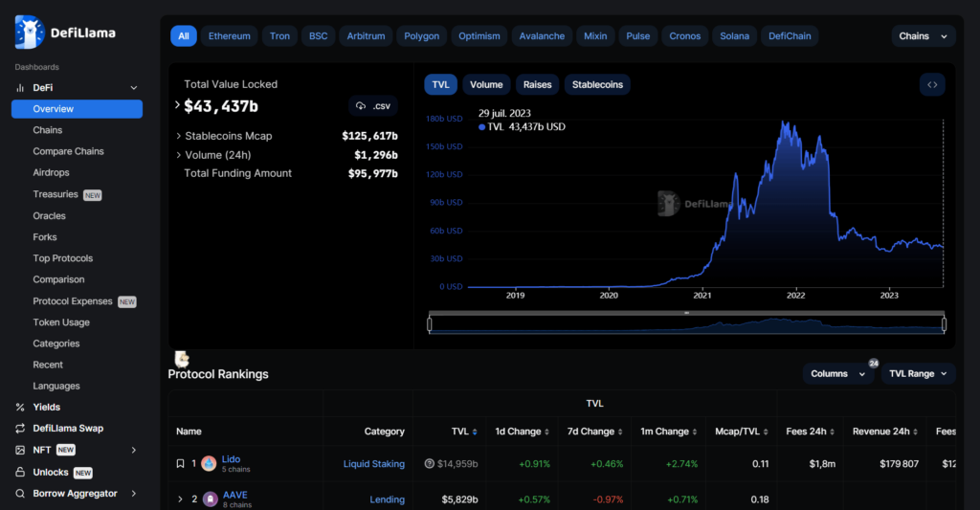Toggle Raises chart view
Viewport: 980px width, 510px height.
tap(538, 84)
